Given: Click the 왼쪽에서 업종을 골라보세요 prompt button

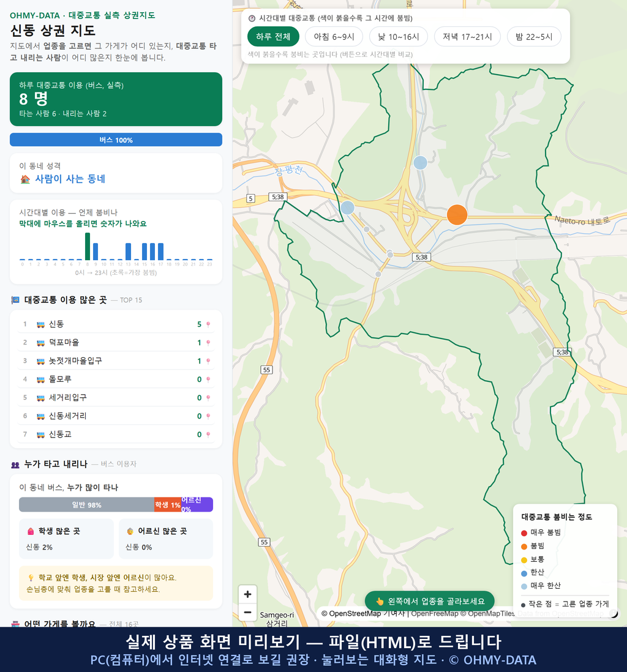Looking at the screenshot, I should pyautogui.click(x=430, y=601).
